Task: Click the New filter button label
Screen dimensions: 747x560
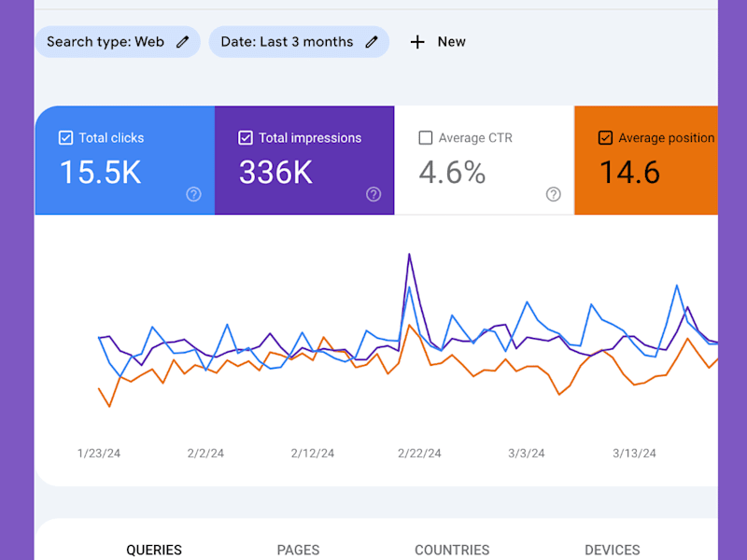Action: [x=451, y=42]
